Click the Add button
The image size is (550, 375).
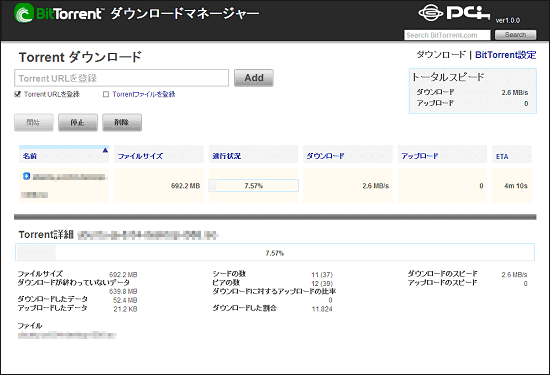tap(254, 78)
